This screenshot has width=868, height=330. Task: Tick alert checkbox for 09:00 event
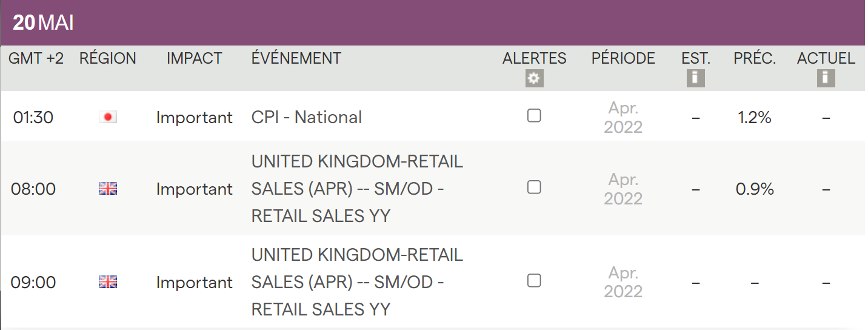(x=534, y=280)
